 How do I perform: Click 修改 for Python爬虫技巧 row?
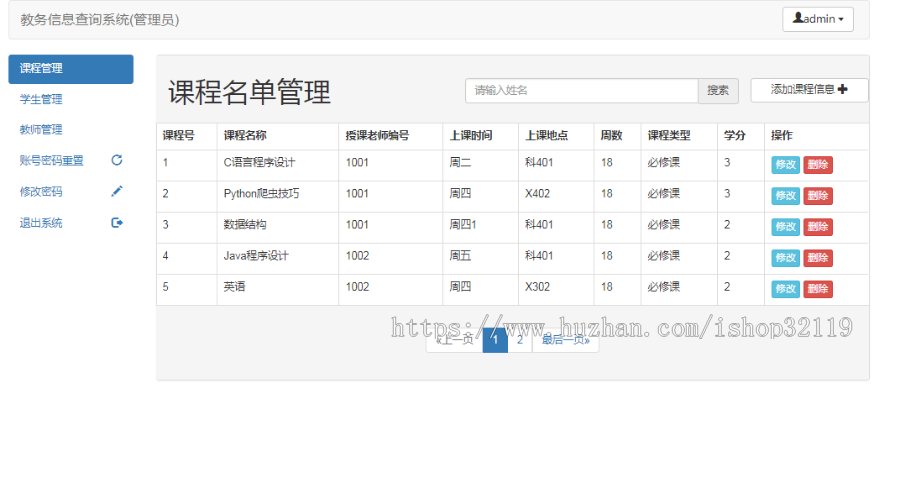(785, 196)
